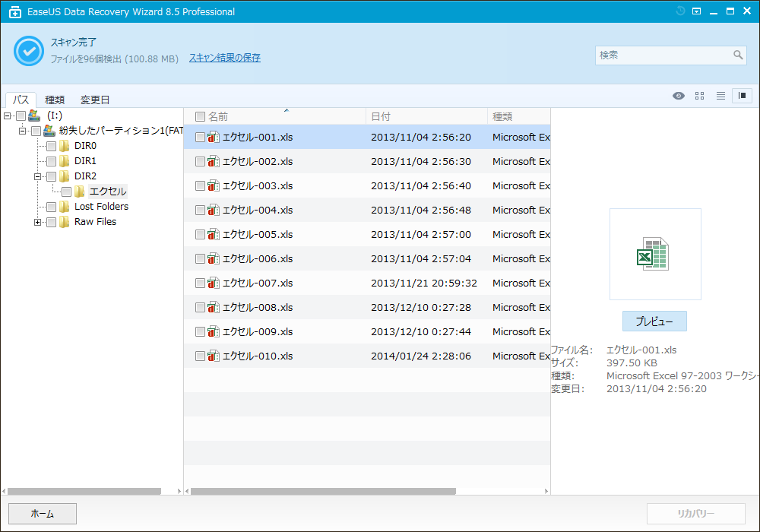760x532 pixels.
Task: Click the Excel file preview thumbnail
Action: pos(655,254)
